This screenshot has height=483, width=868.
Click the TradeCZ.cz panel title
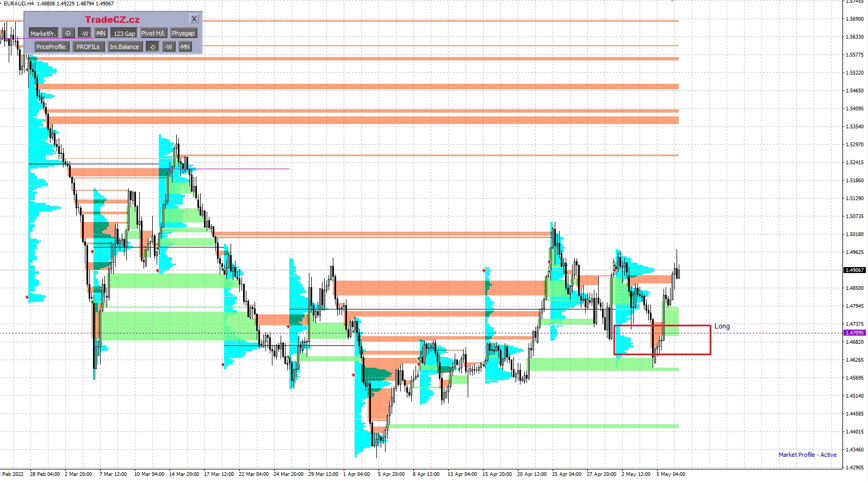(x=112, y=20)
